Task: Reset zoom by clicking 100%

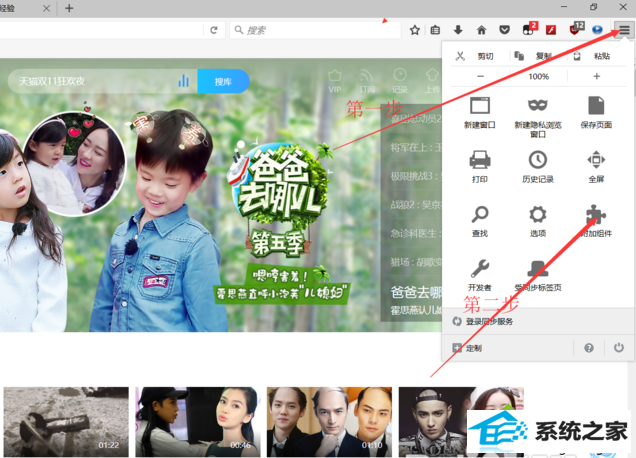Action: [x=538, y=76]
